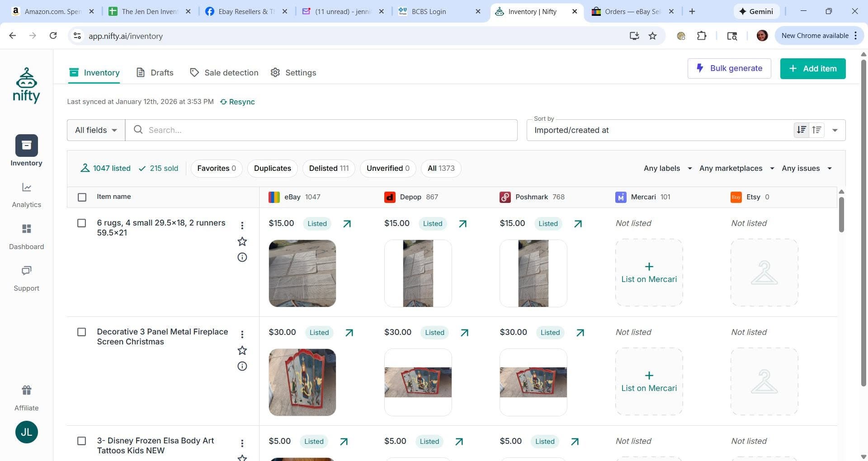Open the Nifty logo home link

(x=26, y=85)
